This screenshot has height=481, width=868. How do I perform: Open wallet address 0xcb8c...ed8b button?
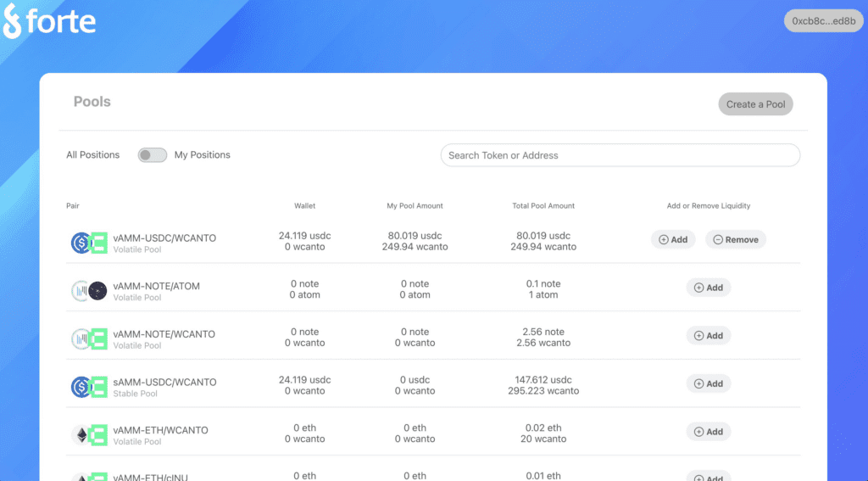coord(823,21)
